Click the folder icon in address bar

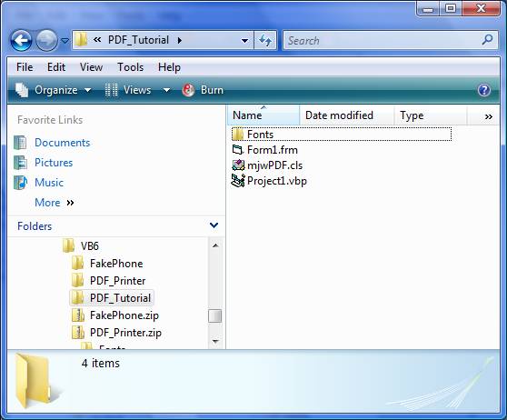coord(81,40)
